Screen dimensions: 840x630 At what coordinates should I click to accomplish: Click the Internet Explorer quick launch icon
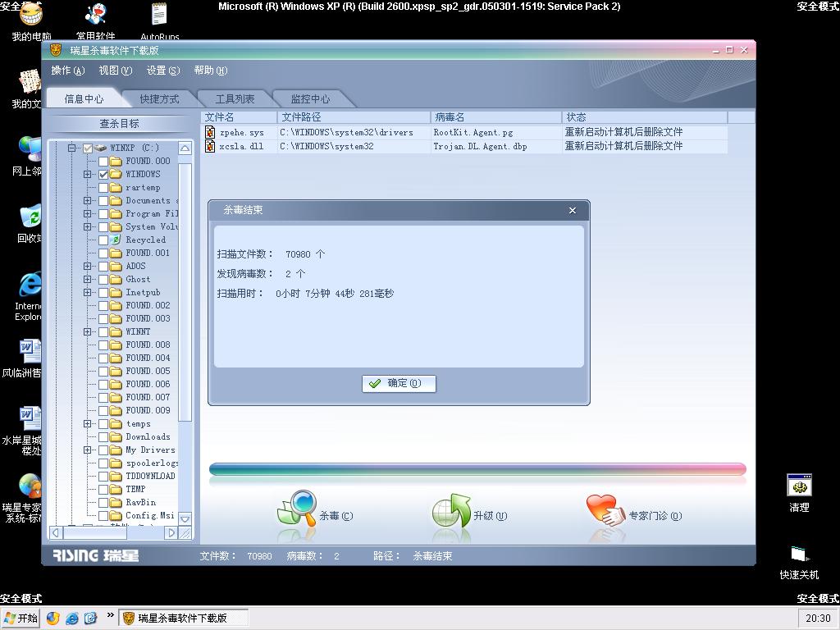pyautogui.click(x=72, y=619)
